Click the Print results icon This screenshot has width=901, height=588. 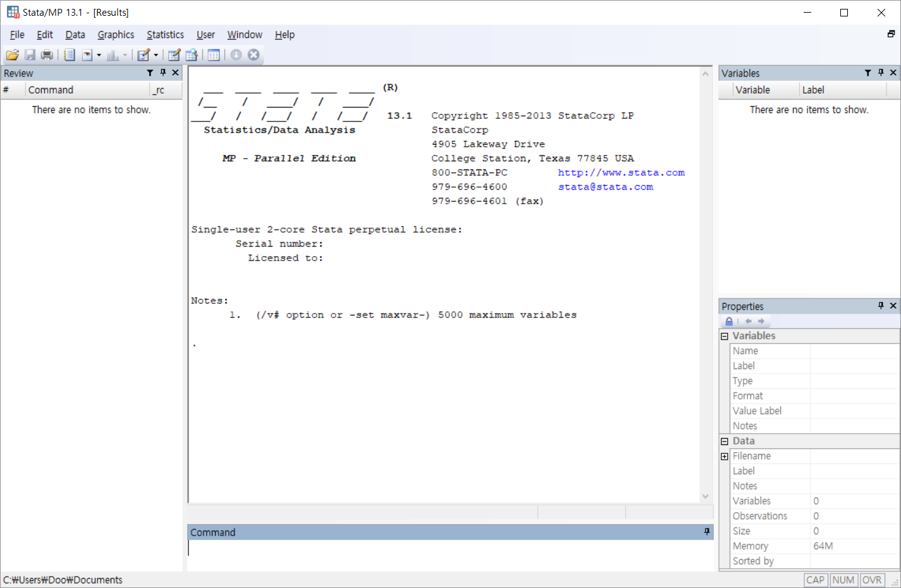click(47, 55)
